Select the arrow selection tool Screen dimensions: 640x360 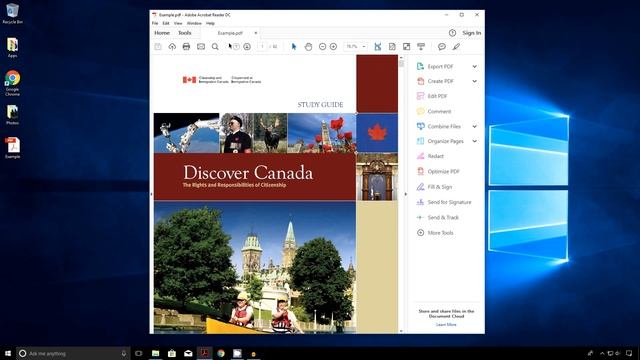[x=293, y=47]
